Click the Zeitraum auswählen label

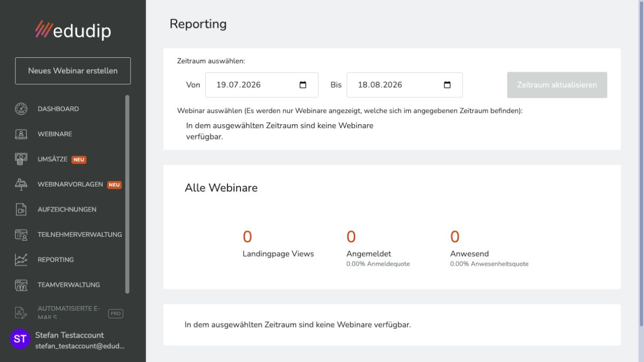(211, 61)
